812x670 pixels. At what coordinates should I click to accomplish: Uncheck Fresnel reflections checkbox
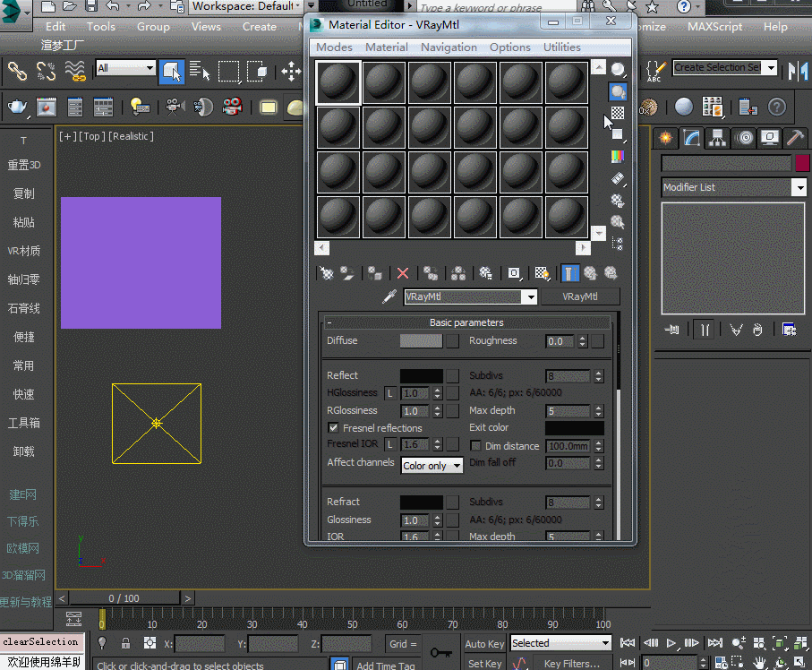(334, 428)
